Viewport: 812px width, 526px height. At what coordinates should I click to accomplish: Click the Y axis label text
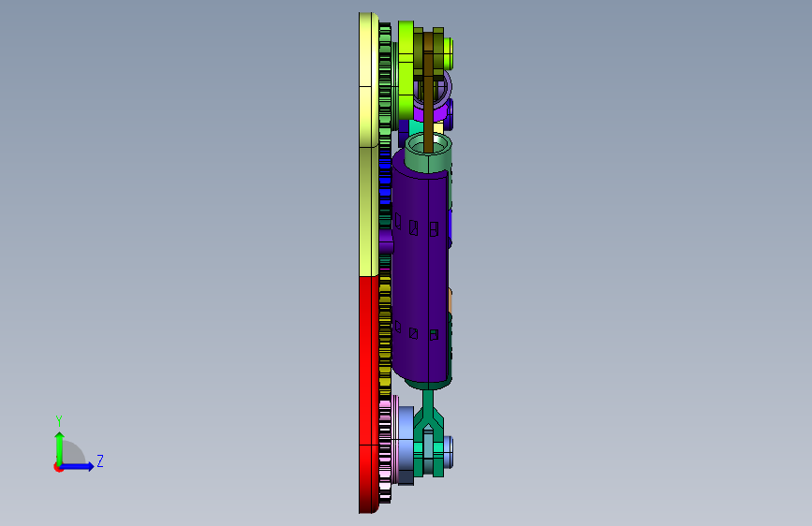(x=59, y=421)
